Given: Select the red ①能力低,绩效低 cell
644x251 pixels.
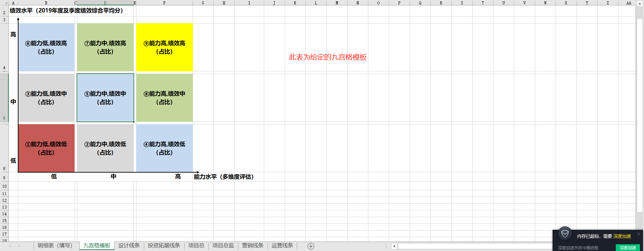Looking at the screenshot, I should (46, 148).
